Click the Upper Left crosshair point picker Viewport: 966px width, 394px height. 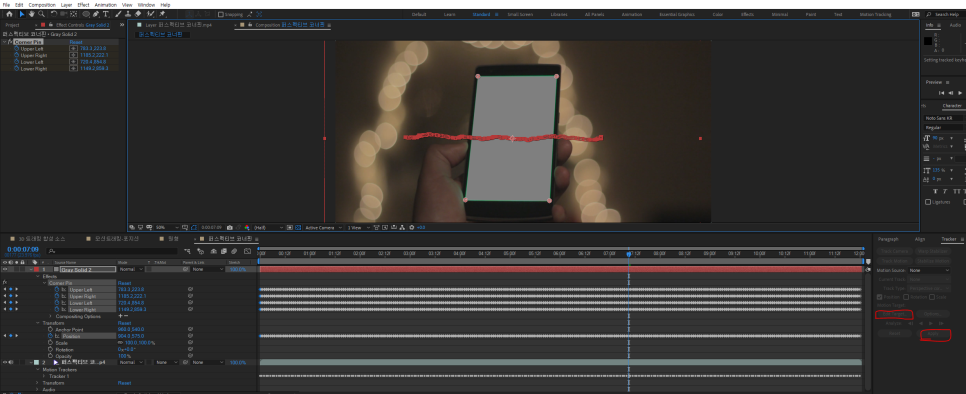coord(73,48)
